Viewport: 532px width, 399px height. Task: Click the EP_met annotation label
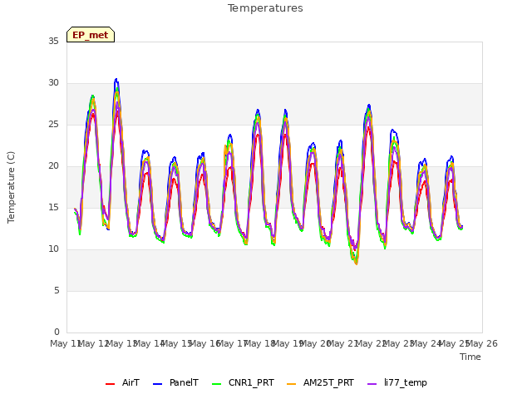(91, 35)
